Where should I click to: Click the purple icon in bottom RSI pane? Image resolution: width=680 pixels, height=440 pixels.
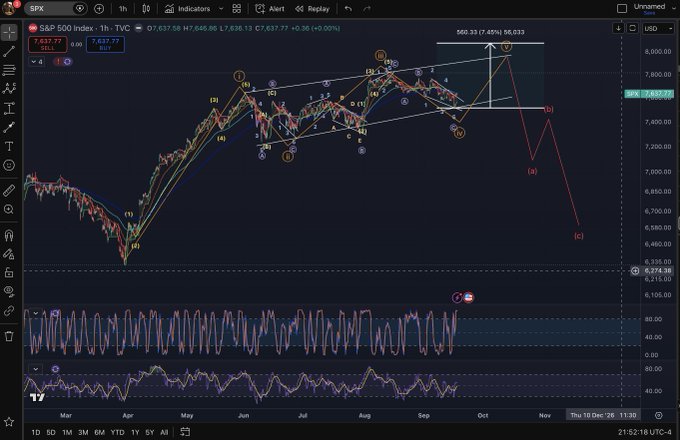(x=55, y=369)
